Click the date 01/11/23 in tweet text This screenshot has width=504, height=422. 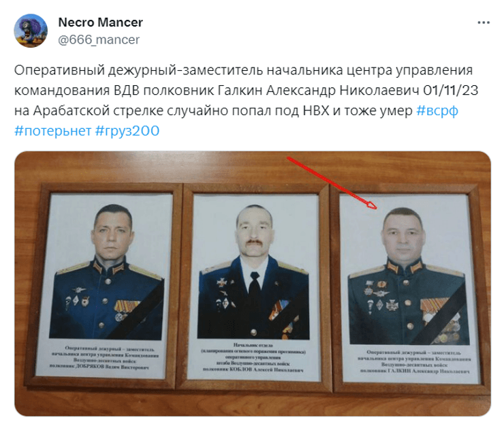(451, 91)
